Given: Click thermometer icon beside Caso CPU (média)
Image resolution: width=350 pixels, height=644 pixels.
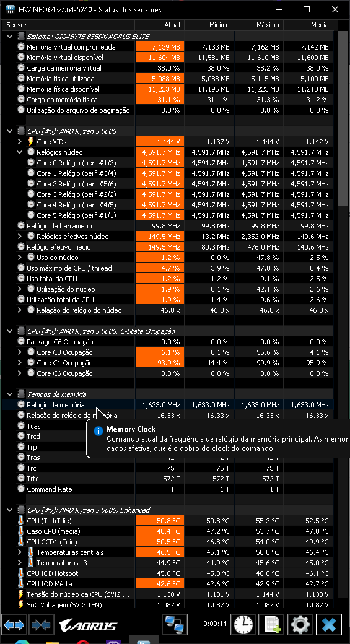Looking at the screenshot, I should tap(21, 531).
